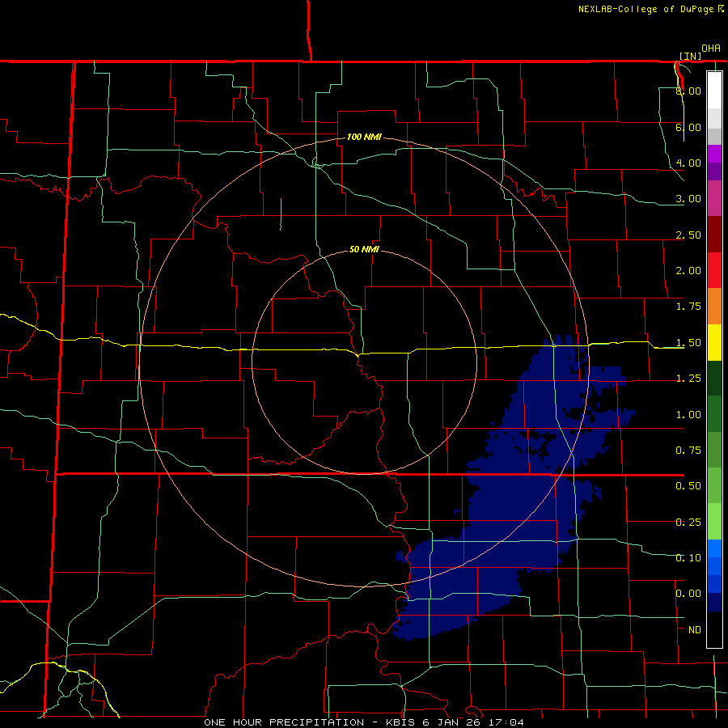This screenshot has height=728, width=728.
Task: Pick the navy swatch beside 0.00
Action: (x=714, y=603)
